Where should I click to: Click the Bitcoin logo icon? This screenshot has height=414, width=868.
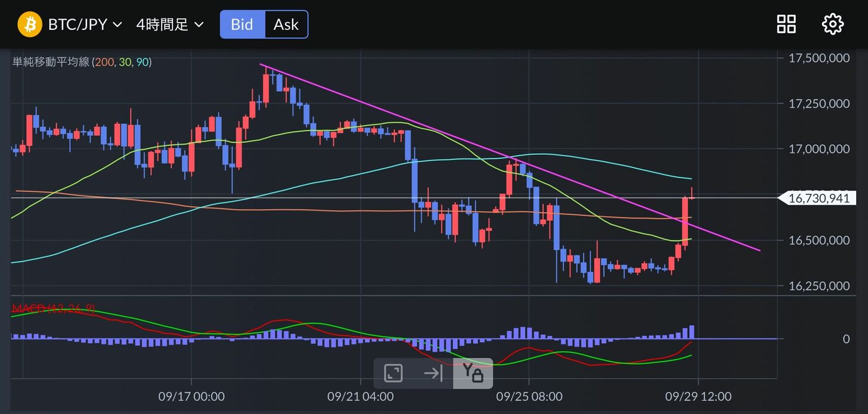tap(30, 24)
